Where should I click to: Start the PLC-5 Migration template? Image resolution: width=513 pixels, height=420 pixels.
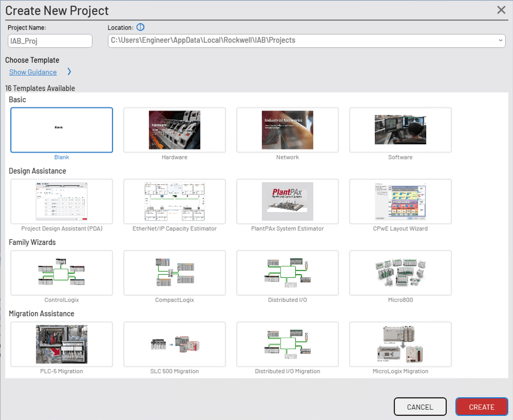(x=62, y=344)
